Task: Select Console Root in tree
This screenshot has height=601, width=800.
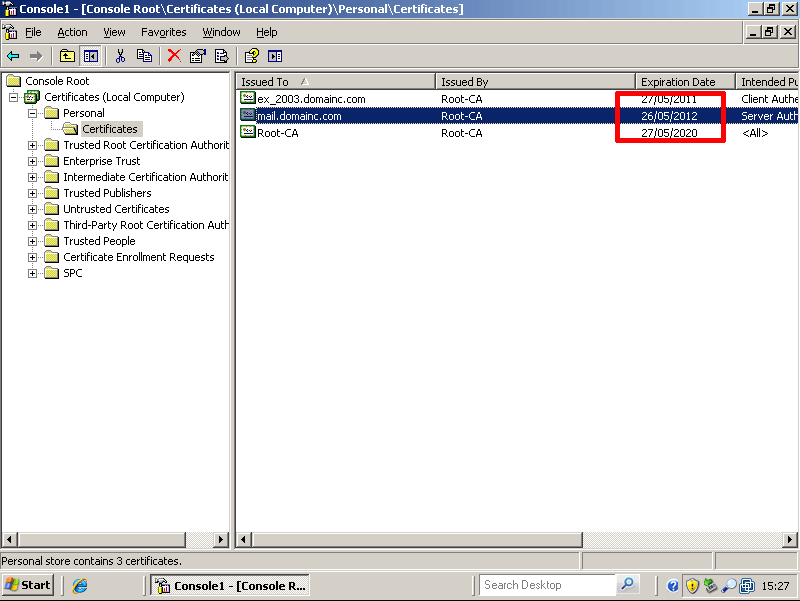Action: click(x=57, y=81)
